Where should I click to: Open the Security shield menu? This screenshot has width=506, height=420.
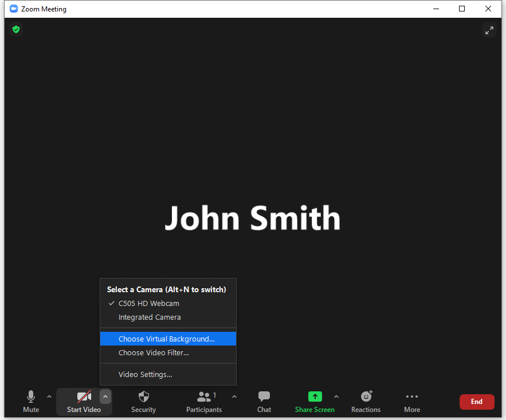[144, 402]
